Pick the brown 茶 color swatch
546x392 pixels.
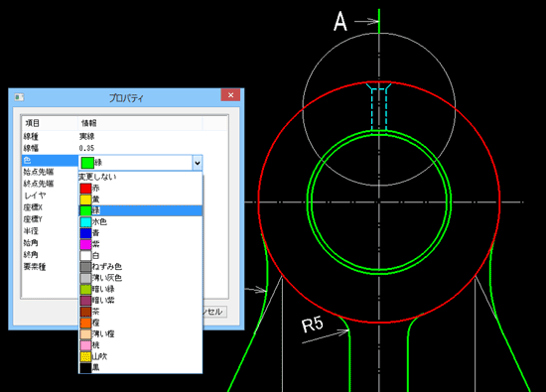tap(140, 312)
